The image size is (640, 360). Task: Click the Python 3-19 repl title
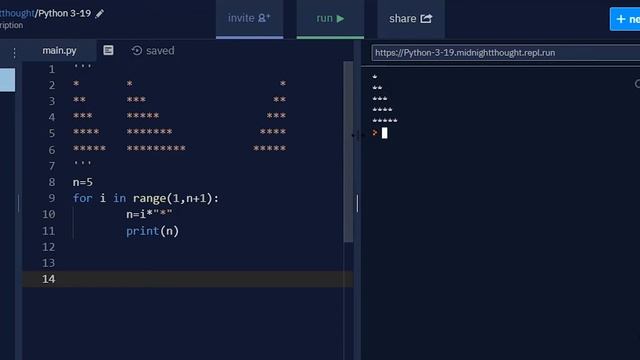tap(64, 13)
